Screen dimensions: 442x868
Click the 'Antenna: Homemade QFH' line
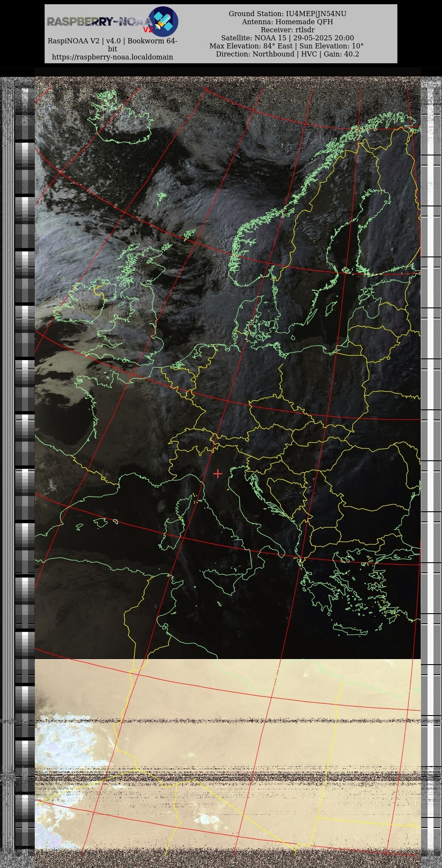point(287,22)
